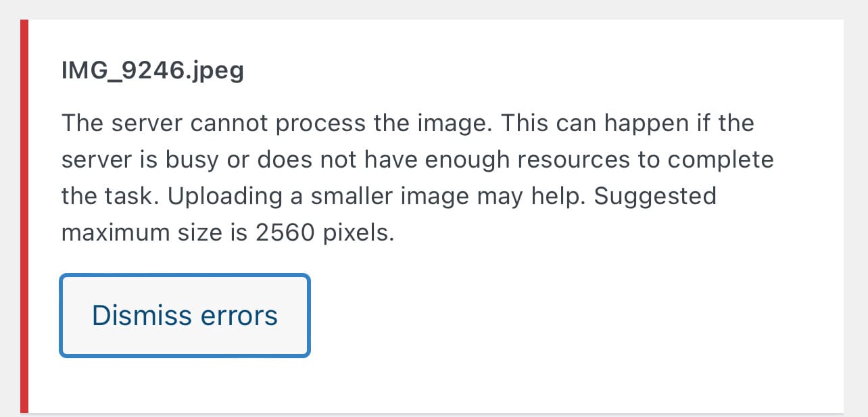
Task: Select the IMG_9246.jpeg filename heading
Action: click(152, 70)
